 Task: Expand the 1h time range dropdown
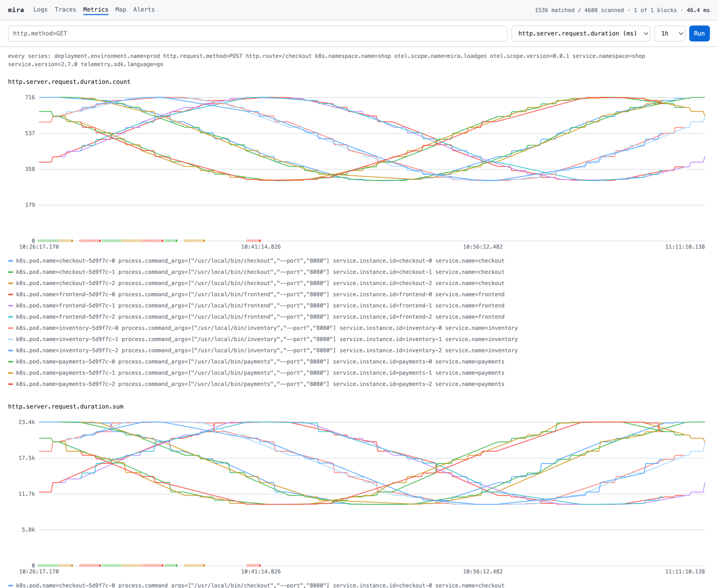(670, 33)
